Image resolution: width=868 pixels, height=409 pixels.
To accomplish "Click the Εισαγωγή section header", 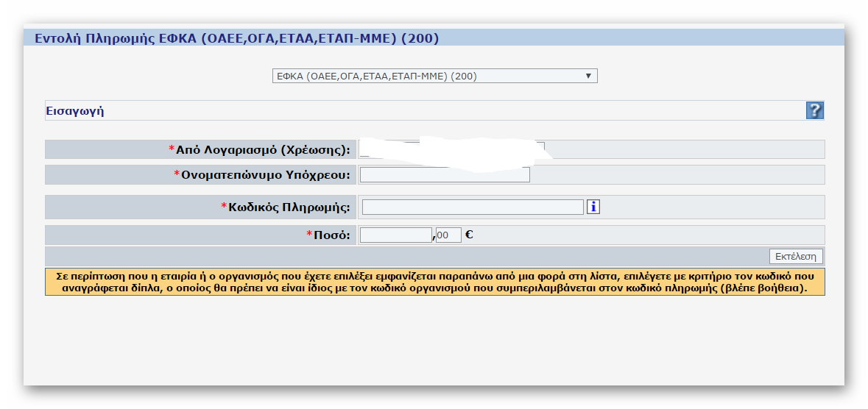I will pos(75,111).
